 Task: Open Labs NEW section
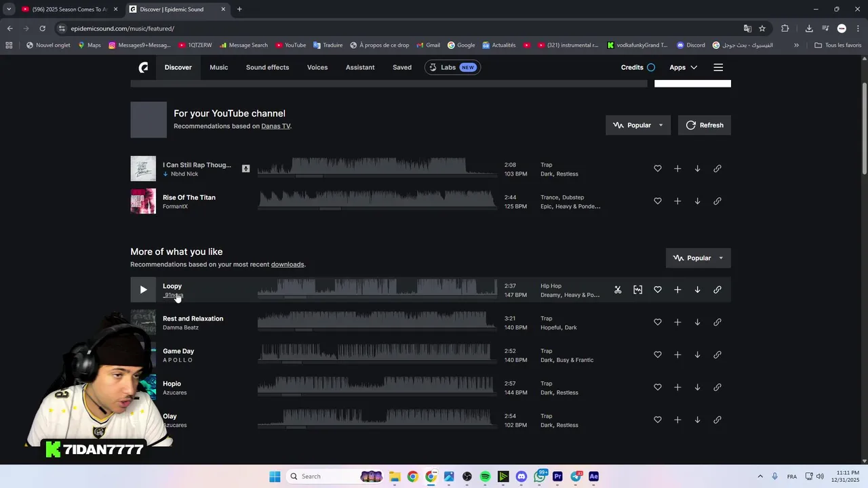coord(452,67)
